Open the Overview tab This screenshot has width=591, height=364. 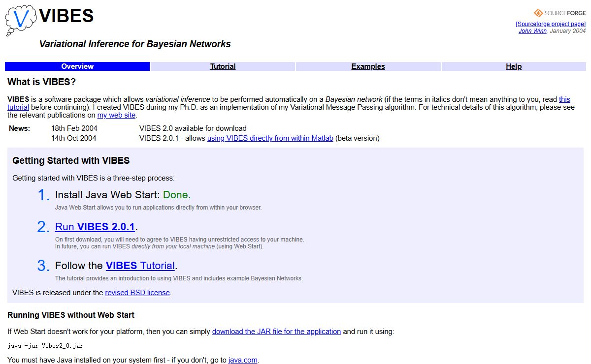pyautogui.click(x=77, y=66)
